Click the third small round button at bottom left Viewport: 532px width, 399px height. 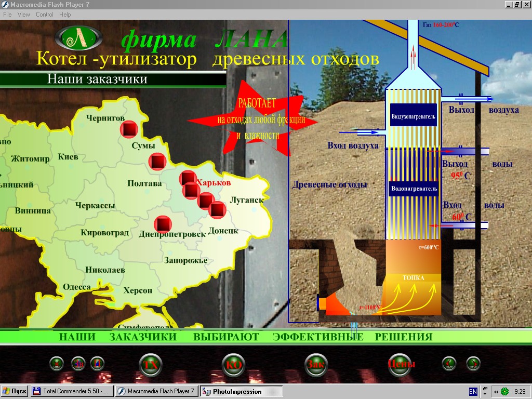[97, 364]
